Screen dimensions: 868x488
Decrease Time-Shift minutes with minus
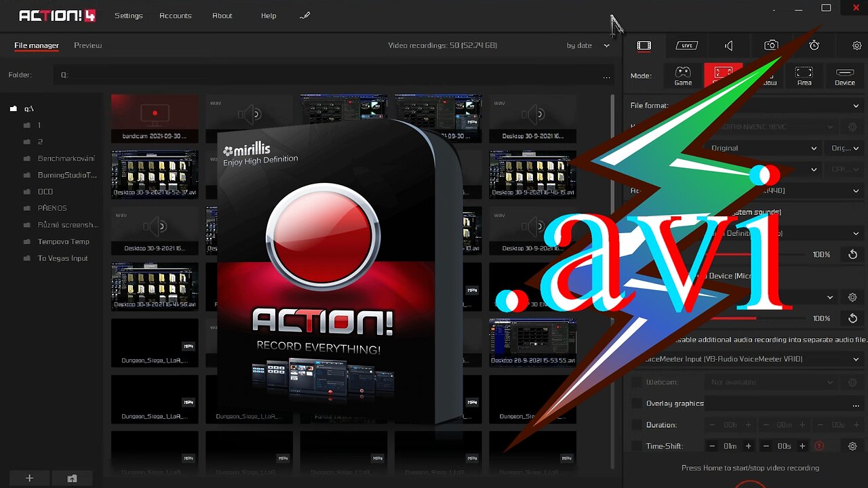click(712, 446)
